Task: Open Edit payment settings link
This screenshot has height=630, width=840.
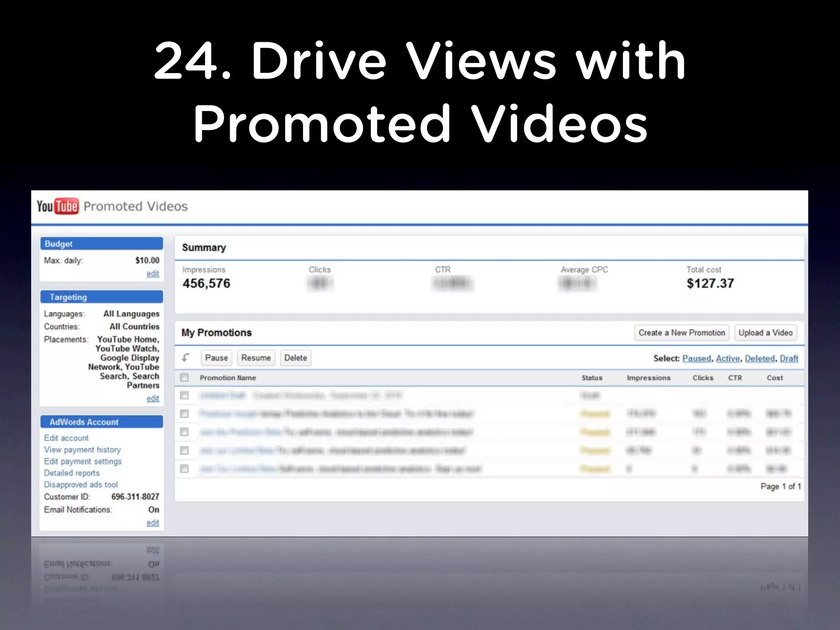Action: click(83, 461)
